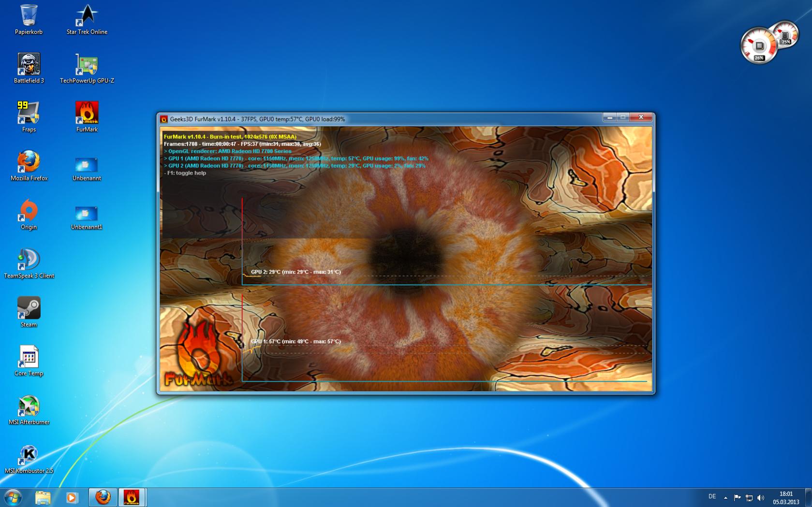Click the OpenGL renderer info line
812x507 pixels.
pyautogui.click(x=227, y=151)
